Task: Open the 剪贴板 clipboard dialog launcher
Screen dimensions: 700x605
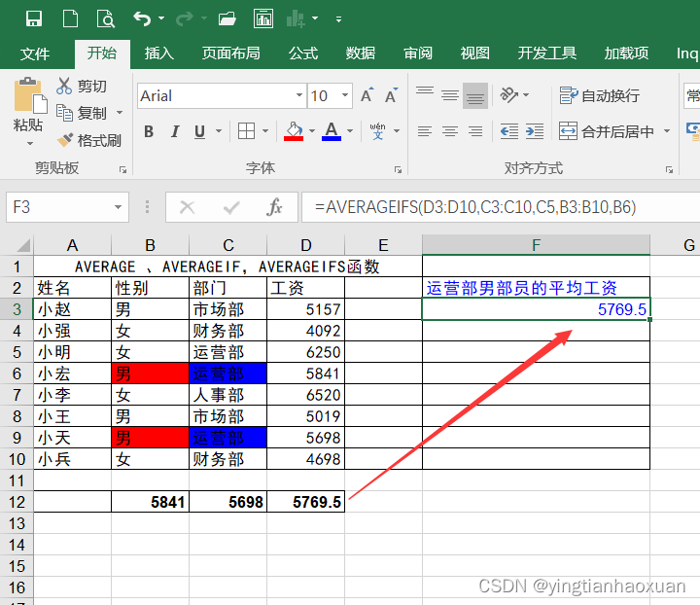Action: [122, 169]
